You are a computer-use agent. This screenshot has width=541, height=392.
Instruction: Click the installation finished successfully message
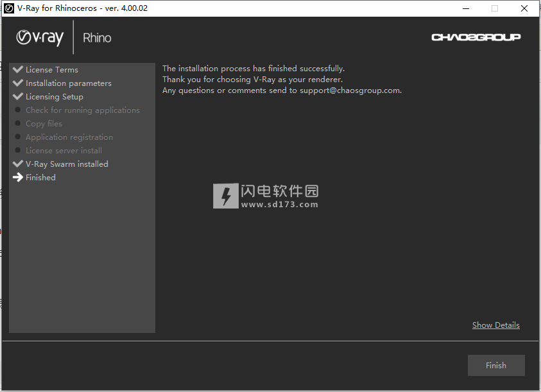253,68
